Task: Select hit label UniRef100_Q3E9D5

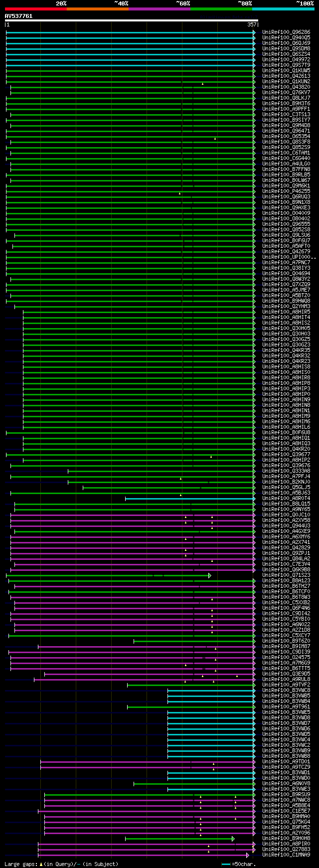Action: 286,674
